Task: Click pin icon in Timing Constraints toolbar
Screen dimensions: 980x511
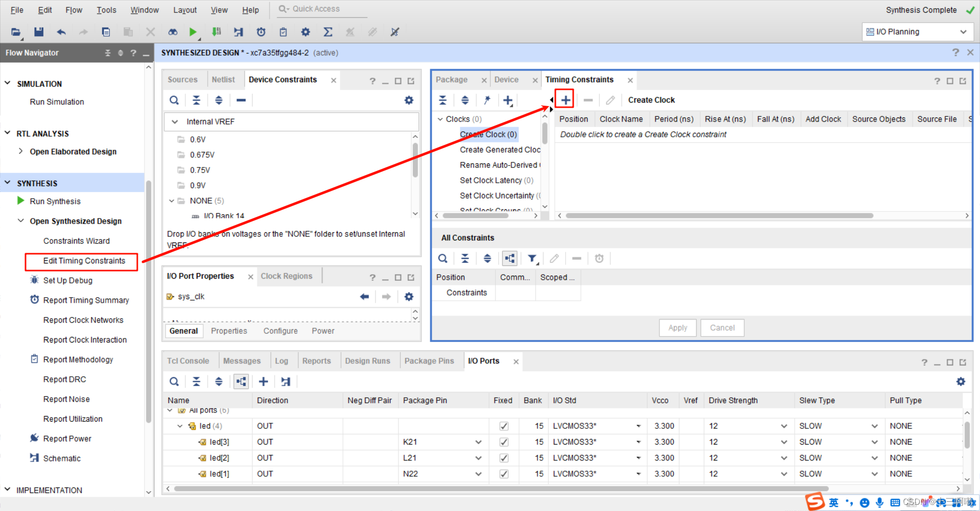Action: (487, 100)
